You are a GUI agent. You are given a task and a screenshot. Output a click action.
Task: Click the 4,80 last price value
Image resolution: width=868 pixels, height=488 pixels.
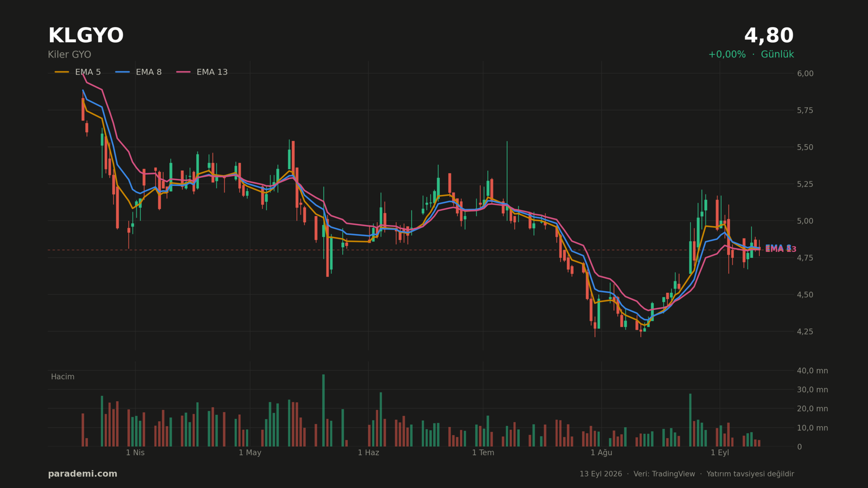(769, 36)
